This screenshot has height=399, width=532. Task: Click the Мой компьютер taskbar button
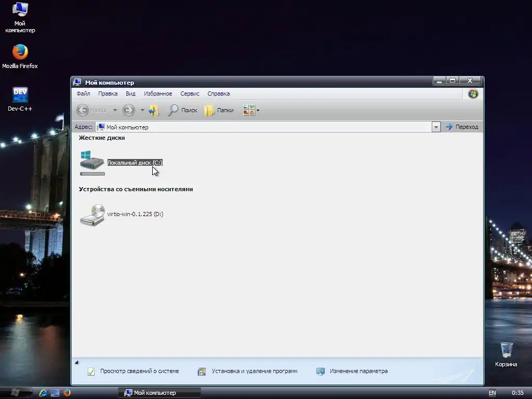(x=159, y=393)
